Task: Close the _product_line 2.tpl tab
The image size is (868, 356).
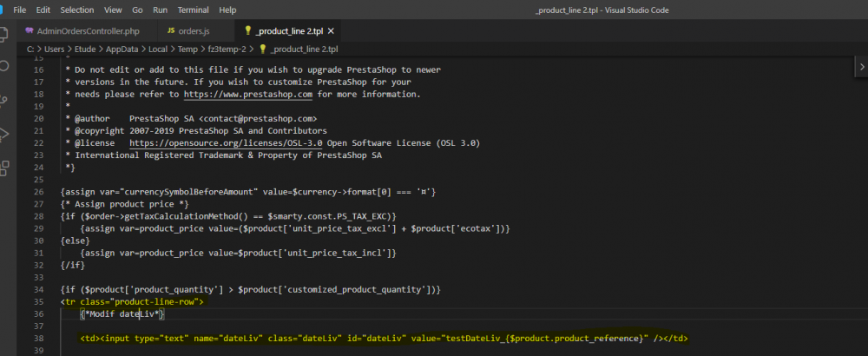Action: (x=331, y=31)
